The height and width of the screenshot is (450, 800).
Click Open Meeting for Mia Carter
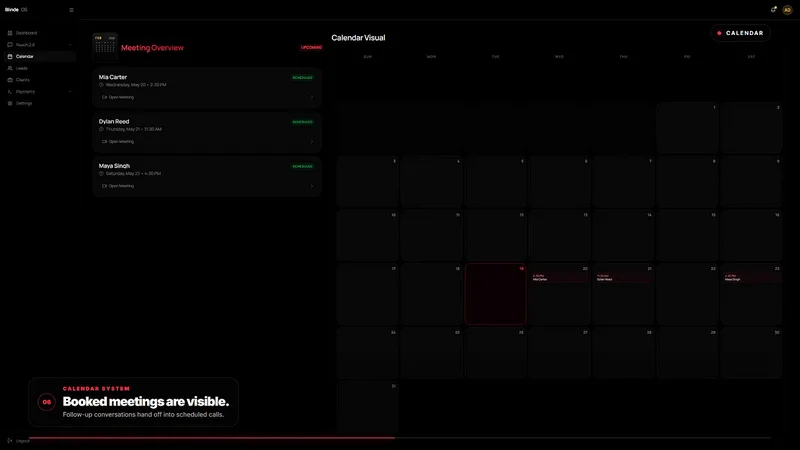(x=118, y=97)
